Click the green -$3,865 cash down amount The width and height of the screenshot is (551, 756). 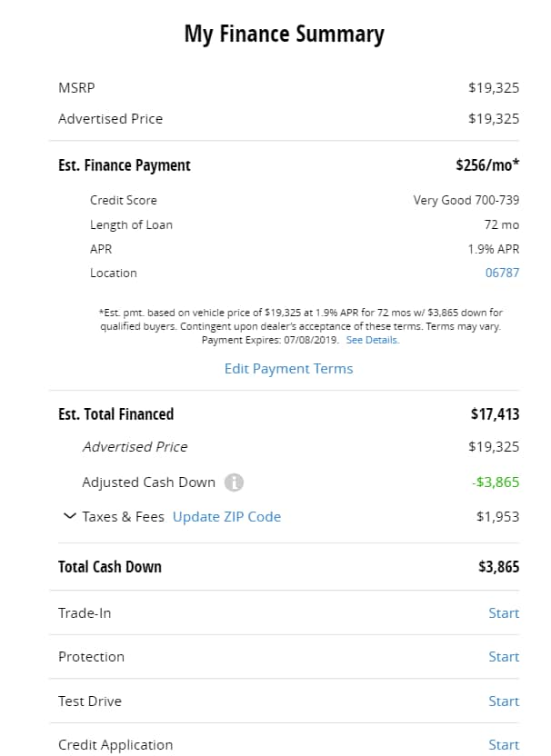click(x=496, y=482)
